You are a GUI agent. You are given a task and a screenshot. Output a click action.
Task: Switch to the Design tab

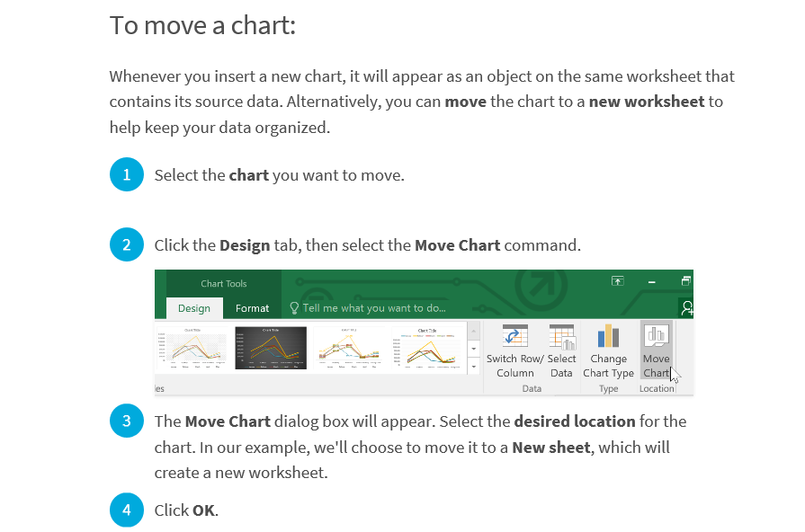(x=194, y=308)
